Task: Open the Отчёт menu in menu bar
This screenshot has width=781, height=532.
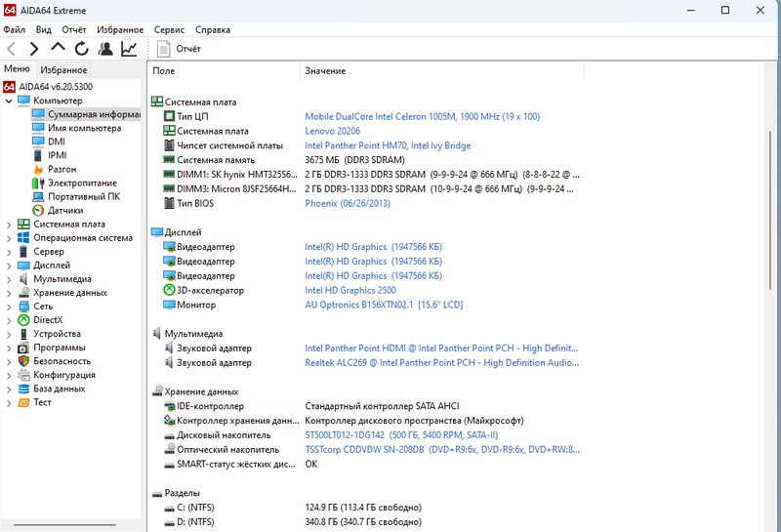Action: pyautogui.click(x=74, y=30)
